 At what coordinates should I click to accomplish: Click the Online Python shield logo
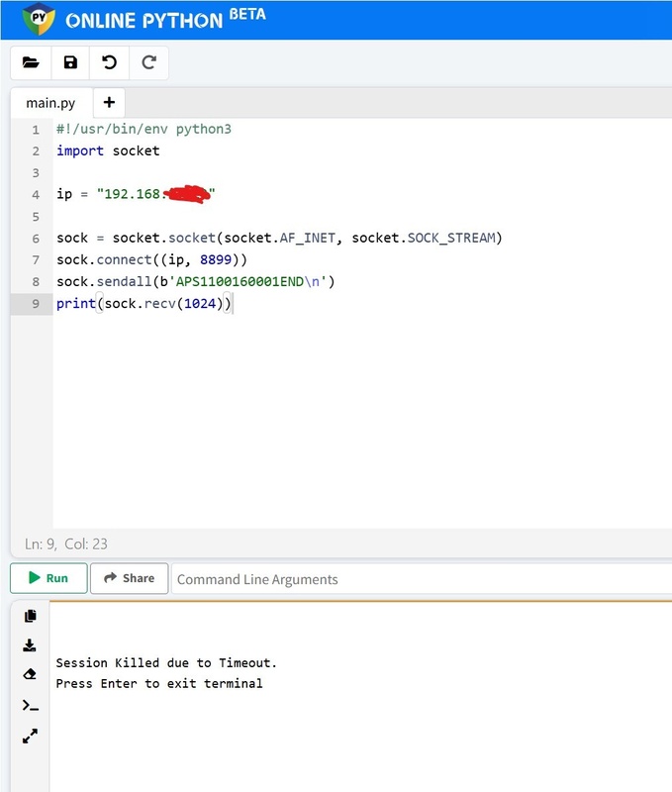coord(39,19)
